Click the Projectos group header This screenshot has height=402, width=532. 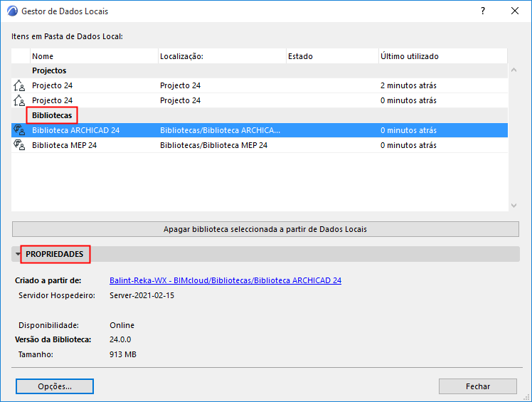pyautogui.click(x=49, y=70)
